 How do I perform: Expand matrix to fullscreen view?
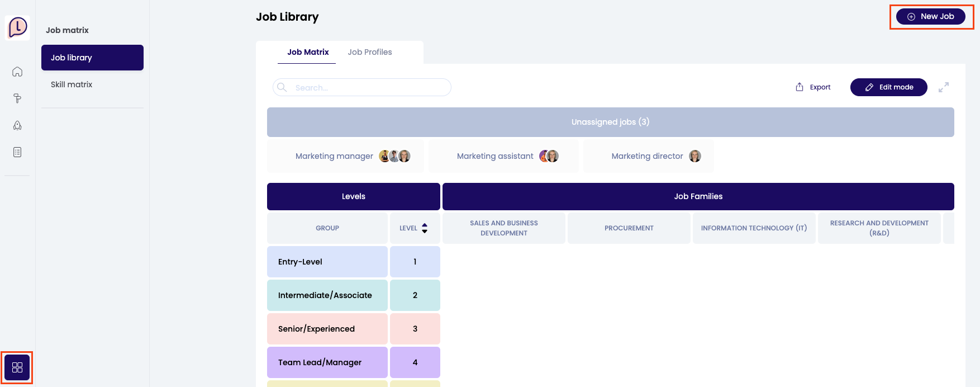tap(944, 87)
